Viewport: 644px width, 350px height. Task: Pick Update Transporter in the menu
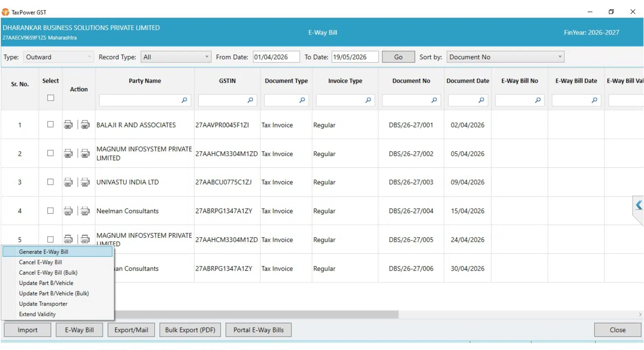pyautogui.click(x=58, y=304)
